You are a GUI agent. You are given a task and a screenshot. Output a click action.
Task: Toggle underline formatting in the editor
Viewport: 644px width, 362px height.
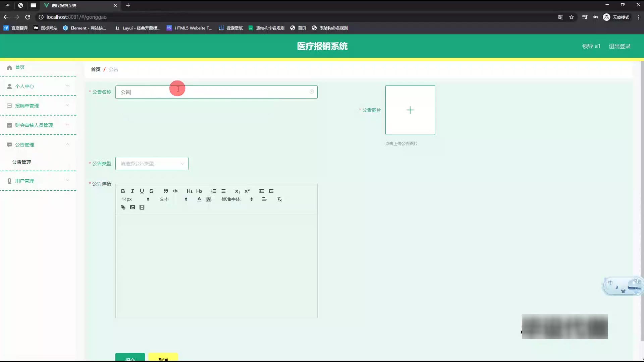[142, 191]
